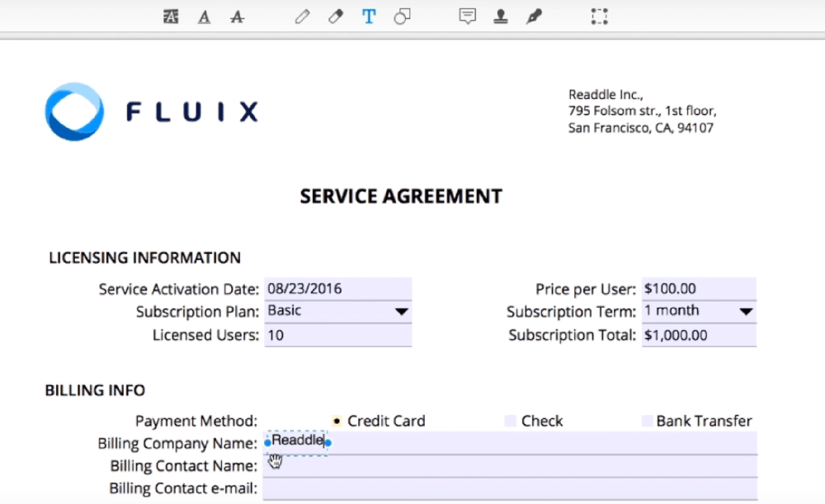Select the stamp tool
The height and width of the screenshot is (504, 825).
[500, 16]
